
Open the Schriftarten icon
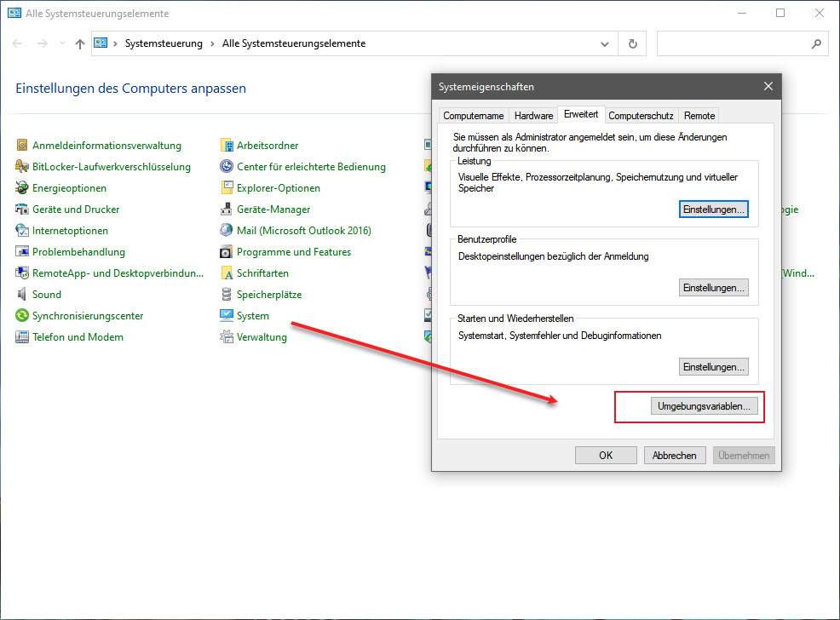coord(227,273)
